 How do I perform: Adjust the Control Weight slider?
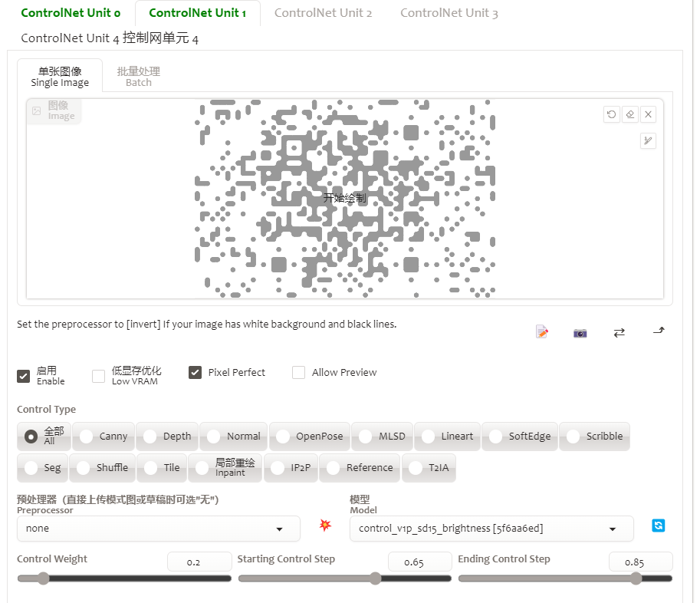(x=124, y=578)
